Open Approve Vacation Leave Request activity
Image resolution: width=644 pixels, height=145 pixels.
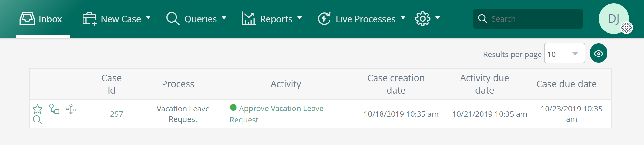pos(276,114)
